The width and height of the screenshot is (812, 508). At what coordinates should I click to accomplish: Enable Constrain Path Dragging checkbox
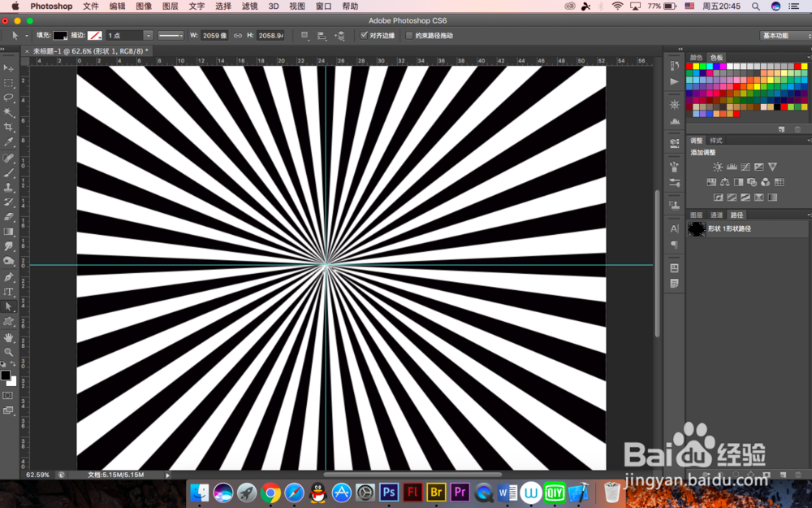pos(409,35)
